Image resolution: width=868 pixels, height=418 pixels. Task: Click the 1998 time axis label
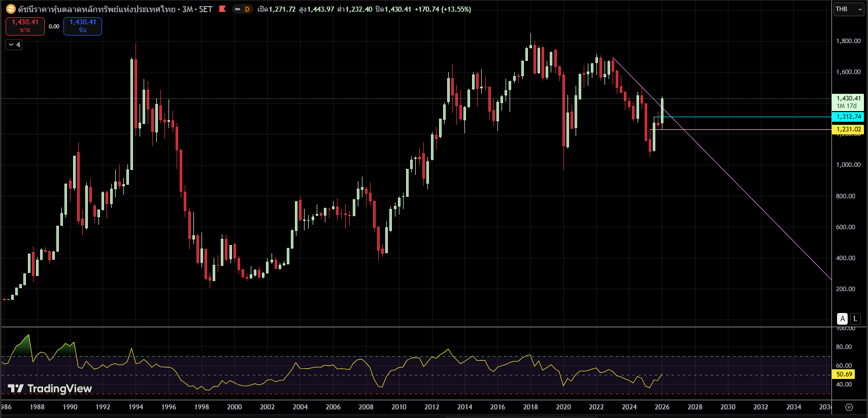pos(202,407)
